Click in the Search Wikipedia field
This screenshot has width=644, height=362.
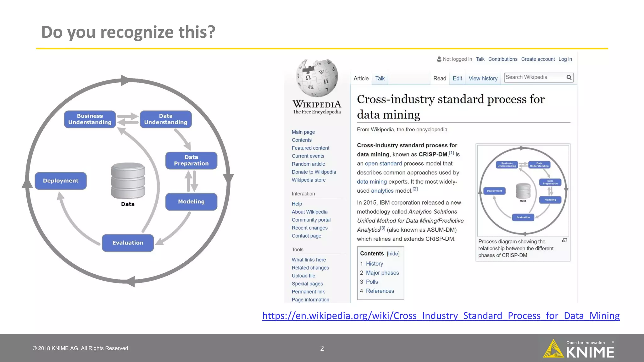coord(535,77)
